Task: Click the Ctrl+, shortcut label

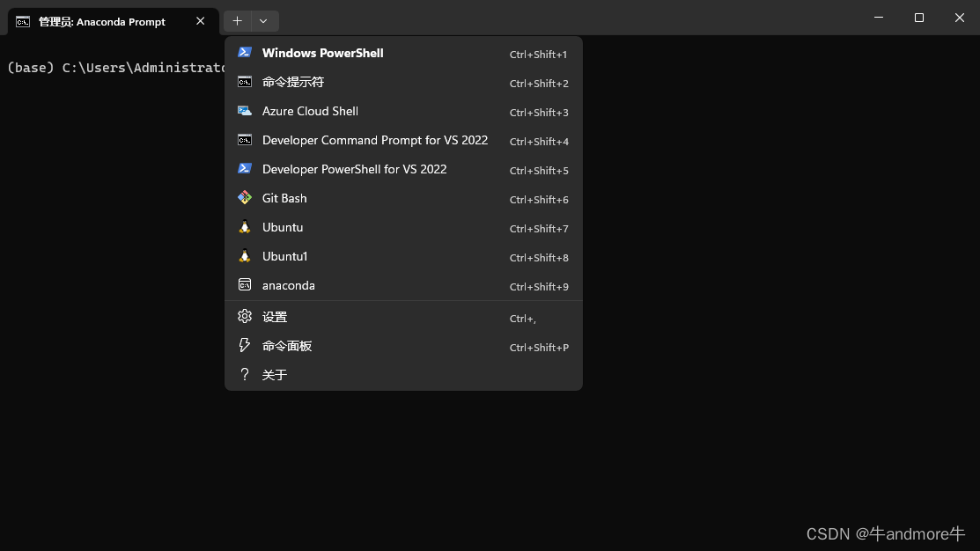Action: click(522, 319)
